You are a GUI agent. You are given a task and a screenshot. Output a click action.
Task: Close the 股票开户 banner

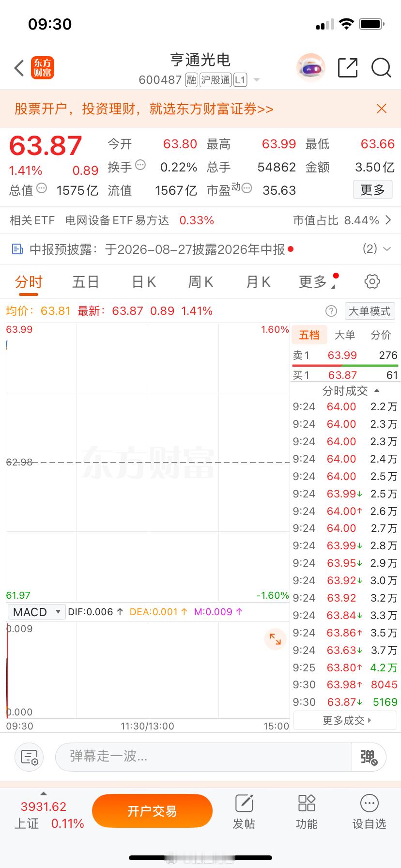tap(382, 108)
